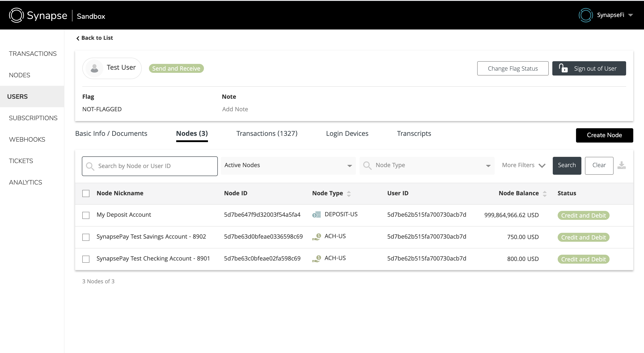Screen dimensions: 644x353
Task: Open the Transcripts tab
Action: [414, 133]
